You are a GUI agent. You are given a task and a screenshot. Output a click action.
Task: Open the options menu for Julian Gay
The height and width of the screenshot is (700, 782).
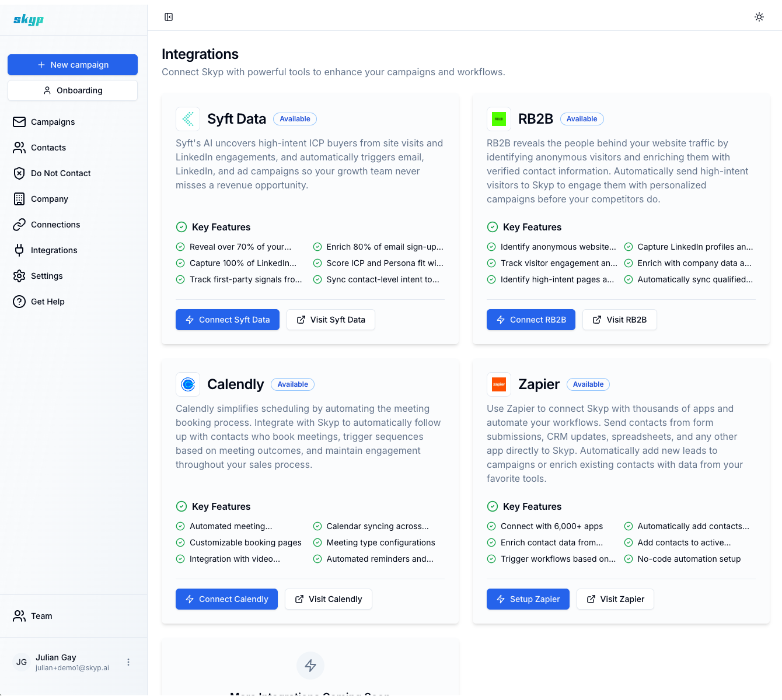pos(128,662)
